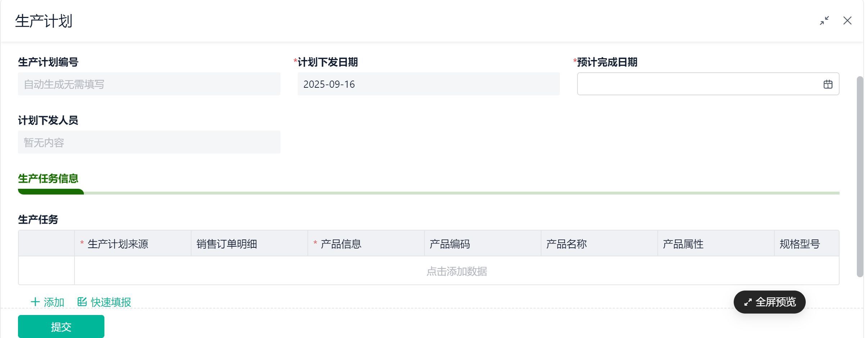Click the 生产计划来源 column header

[x=118, y=244]
